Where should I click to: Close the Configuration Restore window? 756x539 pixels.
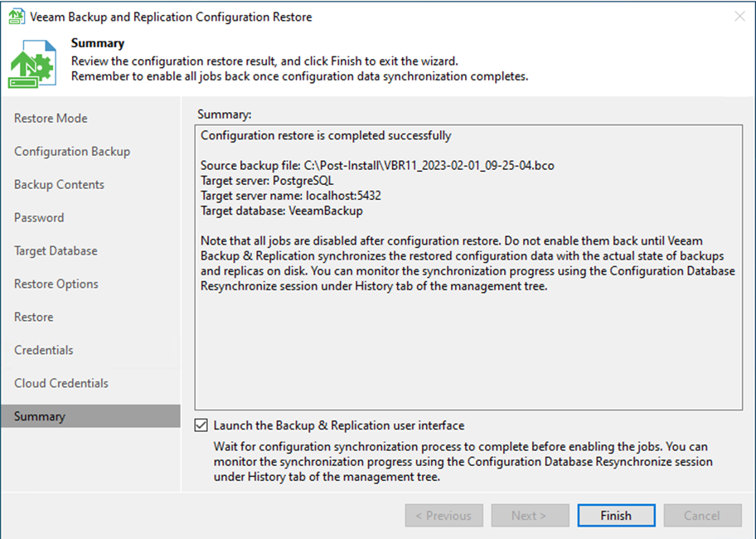click(739, 17)
